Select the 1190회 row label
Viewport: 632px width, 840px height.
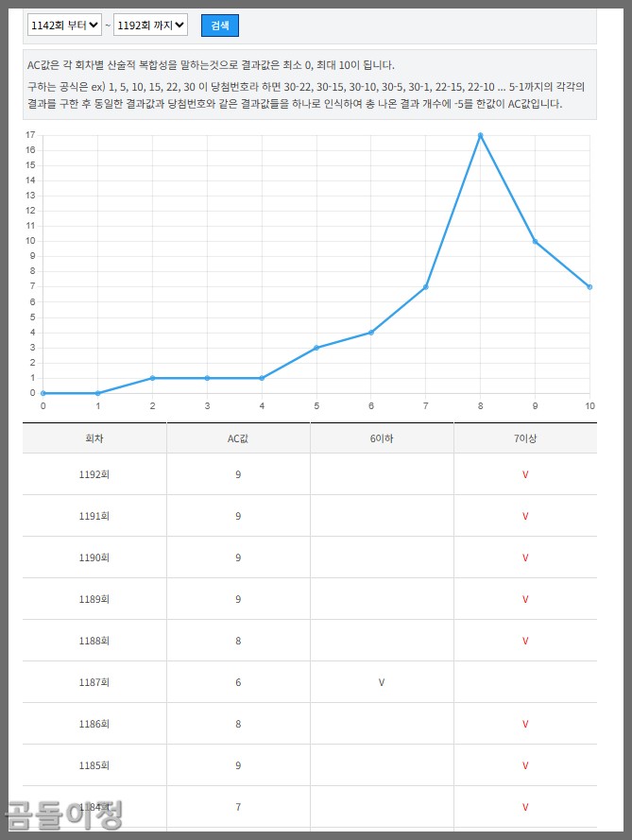94,557
